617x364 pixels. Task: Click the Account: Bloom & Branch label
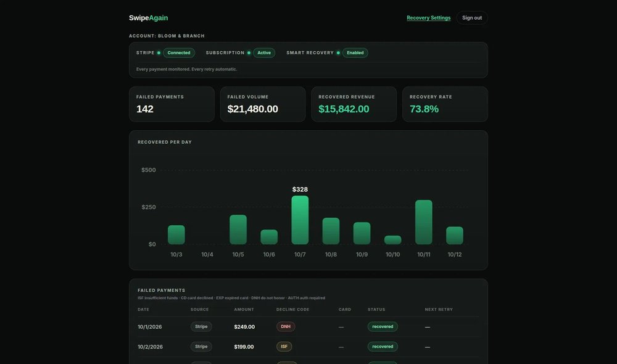pos(167,36)
